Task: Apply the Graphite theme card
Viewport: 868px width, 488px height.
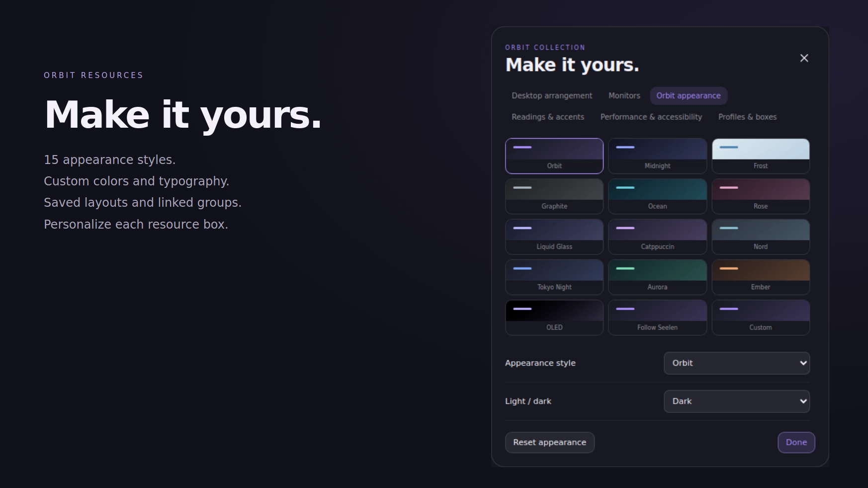Action: coord(554,196)
